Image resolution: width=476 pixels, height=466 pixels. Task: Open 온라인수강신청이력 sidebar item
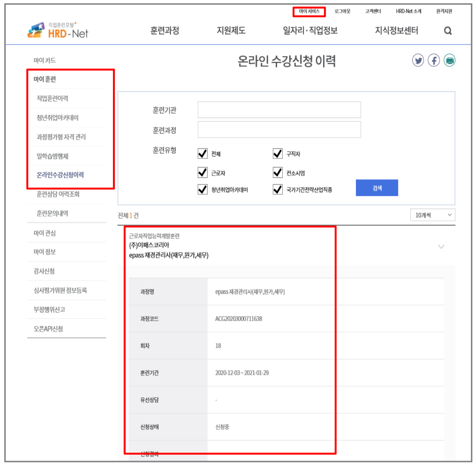tap(60, 175)
